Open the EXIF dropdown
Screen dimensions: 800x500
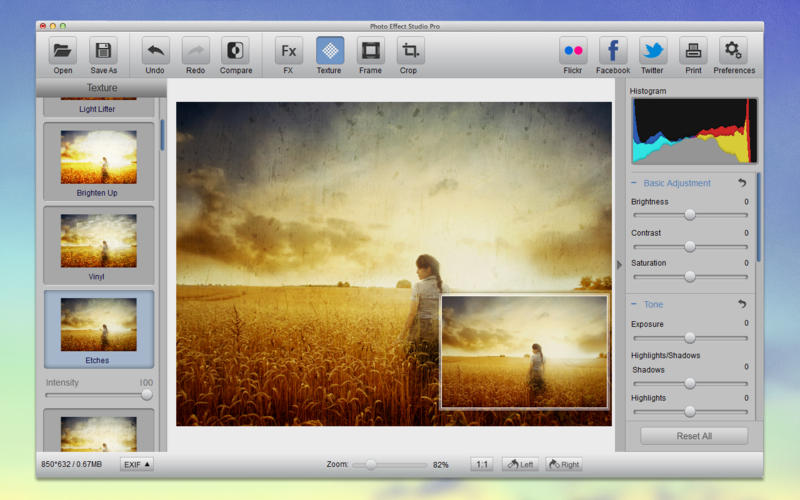tap(137, 464)
